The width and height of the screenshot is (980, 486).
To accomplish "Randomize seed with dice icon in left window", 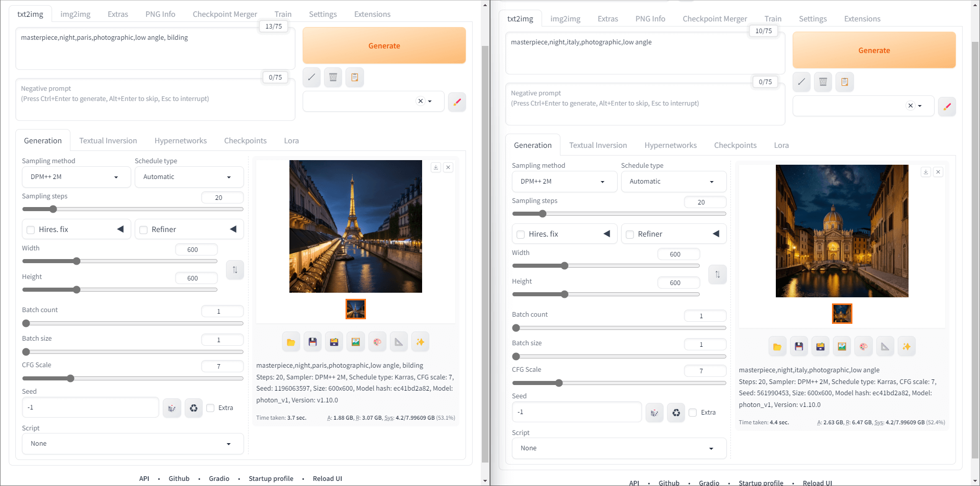I will 172,408.
